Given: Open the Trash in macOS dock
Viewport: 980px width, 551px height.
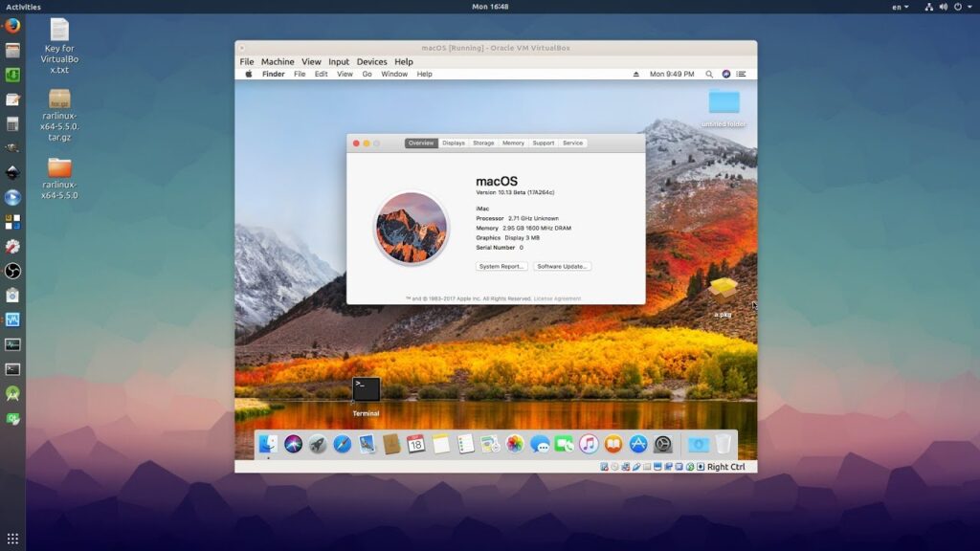Looking at the screenshot, I should coord(724,444).
